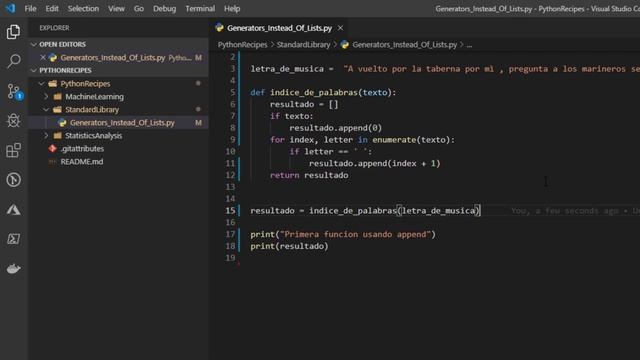640x360 pixels.
Task: Open the Debug view bug icon
Action: click(13, 120)
